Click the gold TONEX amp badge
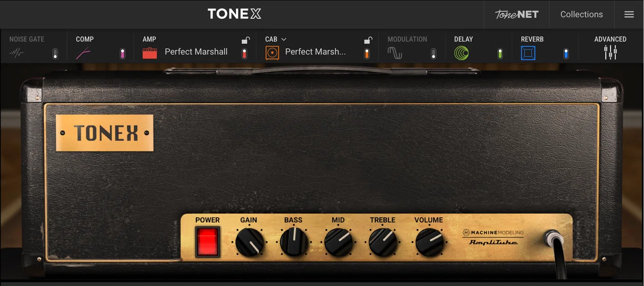This screenshot has width=644, height=286. point(105,133)
